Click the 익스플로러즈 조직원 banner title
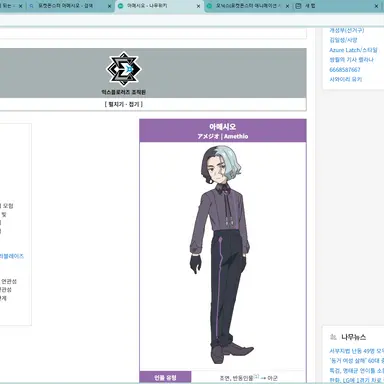The image size is (384, 384). pyautogui.click(x=124, y=92)
